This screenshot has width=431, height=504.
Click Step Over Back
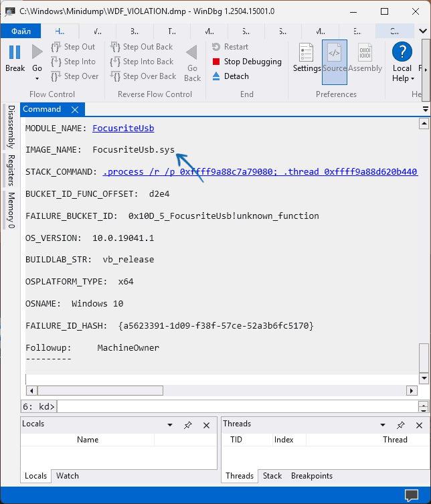(x=143, y=76)
